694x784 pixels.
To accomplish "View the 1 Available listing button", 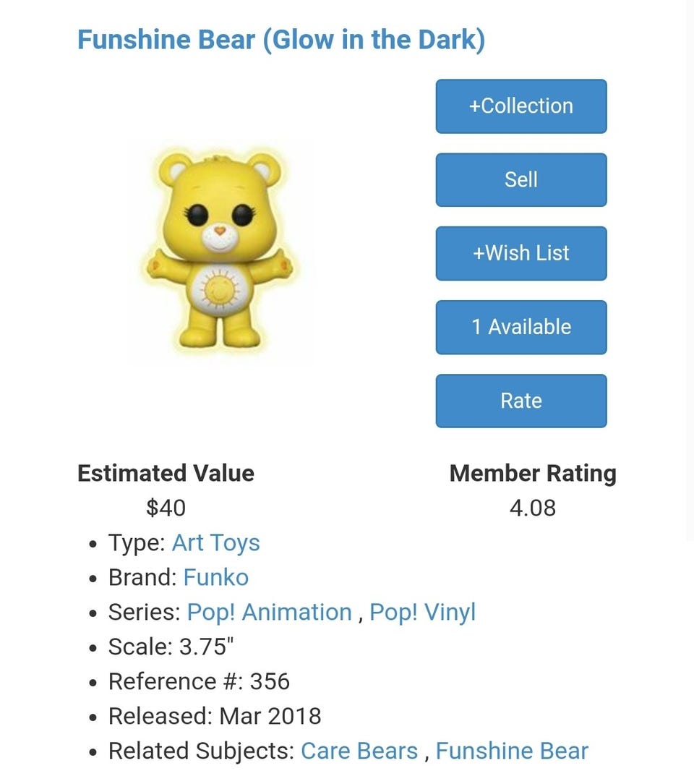I will pos(520,328).
